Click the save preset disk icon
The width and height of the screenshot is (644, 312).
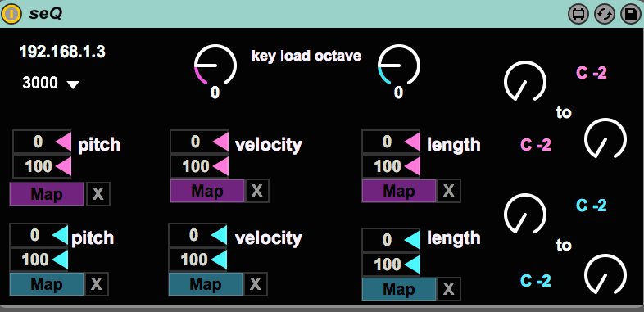(630, 14)
